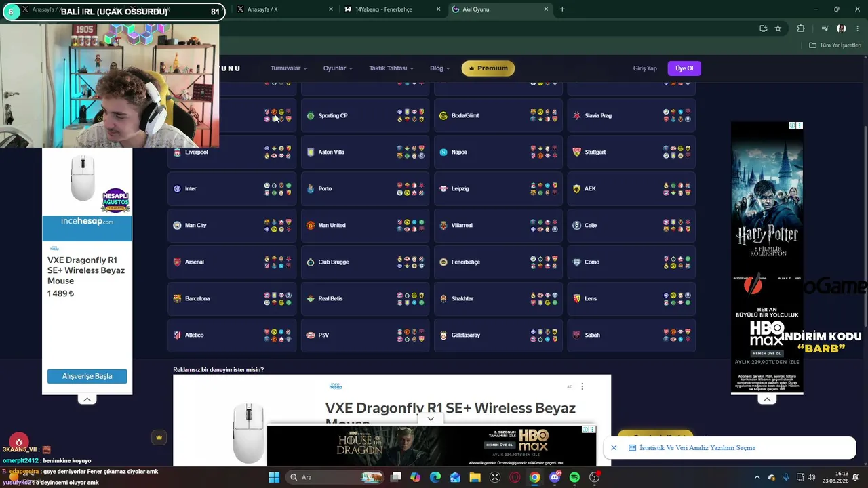Image resolution: width=868 pixels, height=488 pixels.
Task: Open the media control icon in Chrome toolbar
Action: [x=825, y=28]
